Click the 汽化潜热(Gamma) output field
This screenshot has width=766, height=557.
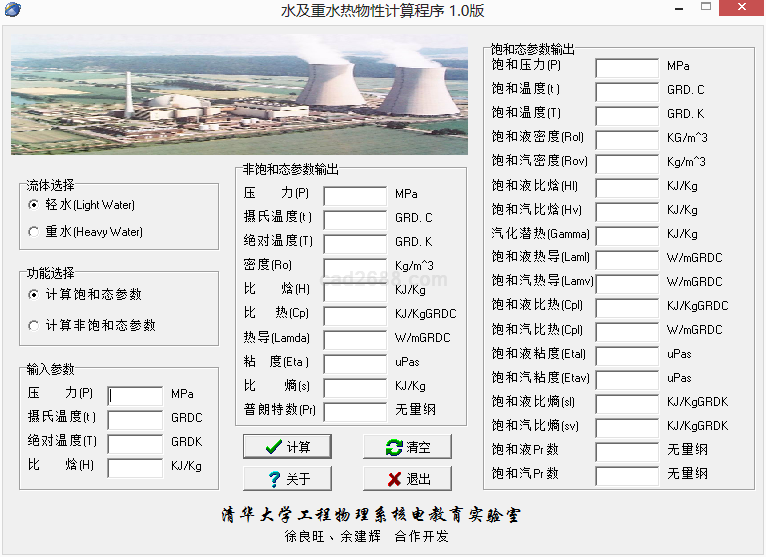tap(626, 235)
